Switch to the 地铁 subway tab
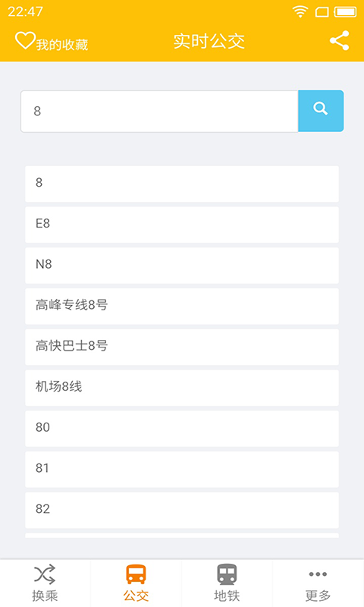The image size is (364, 607). tap(227, 583)
